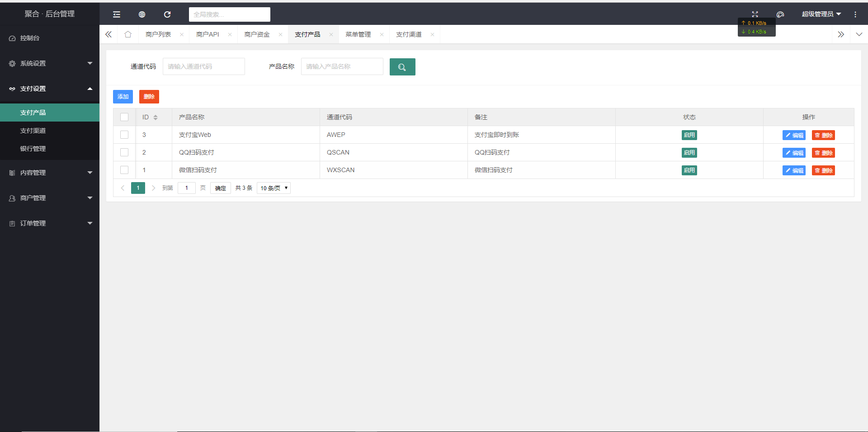Click the green search magnifier button
This screenshot has height=432, width=868.
[402, 67]
